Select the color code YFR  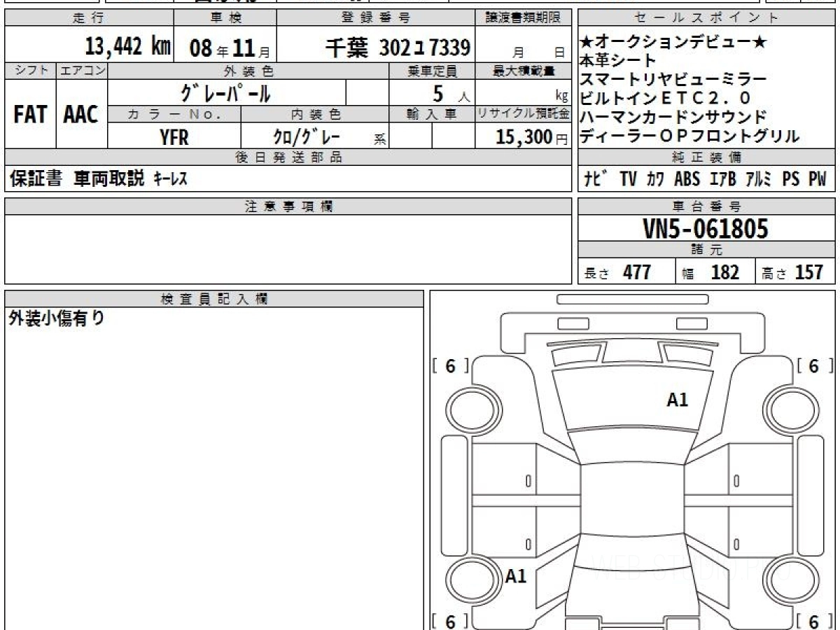174,137
